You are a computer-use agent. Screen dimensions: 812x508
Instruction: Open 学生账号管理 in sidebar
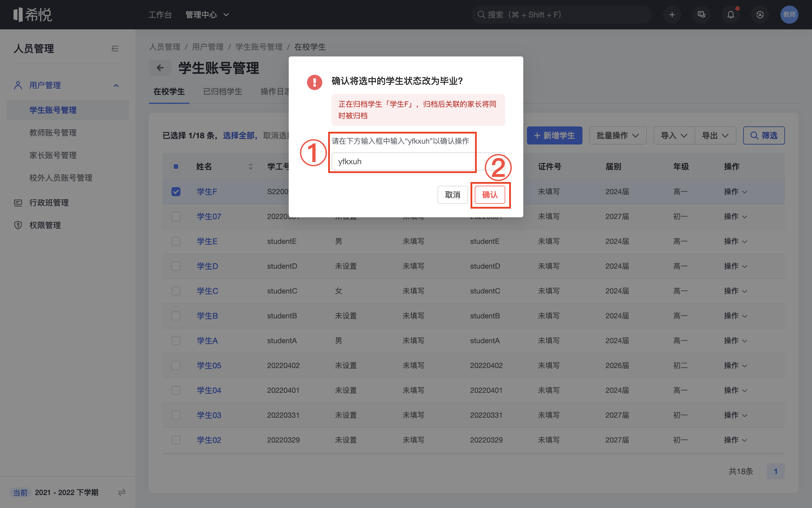(x=68, y=110)
